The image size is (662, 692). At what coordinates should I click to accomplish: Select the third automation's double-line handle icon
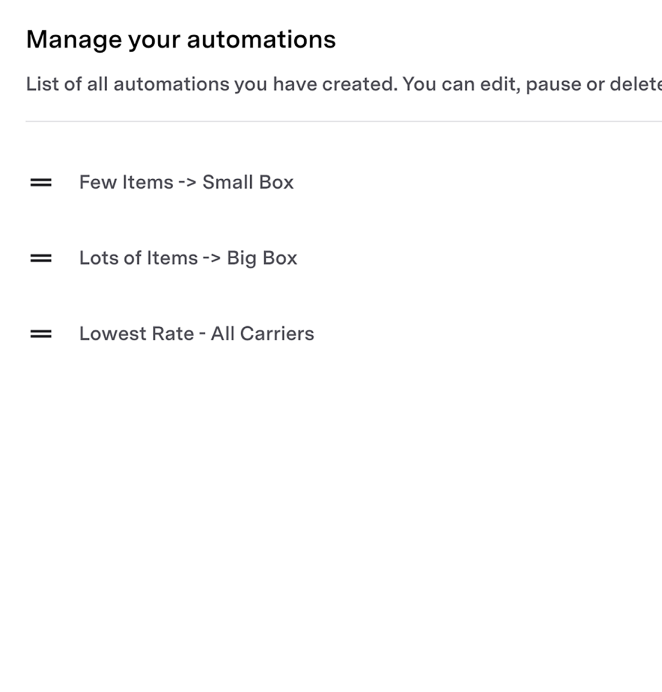(41, 334)
